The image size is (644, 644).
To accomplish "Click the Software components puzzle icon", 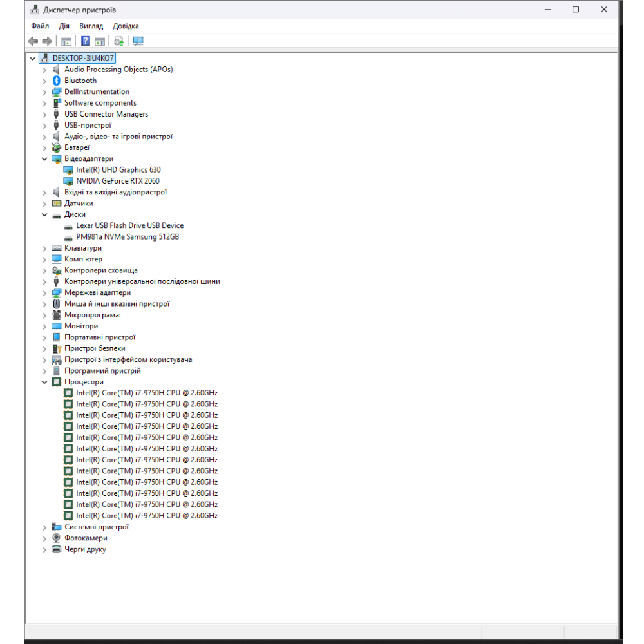I will click(57, 102).
